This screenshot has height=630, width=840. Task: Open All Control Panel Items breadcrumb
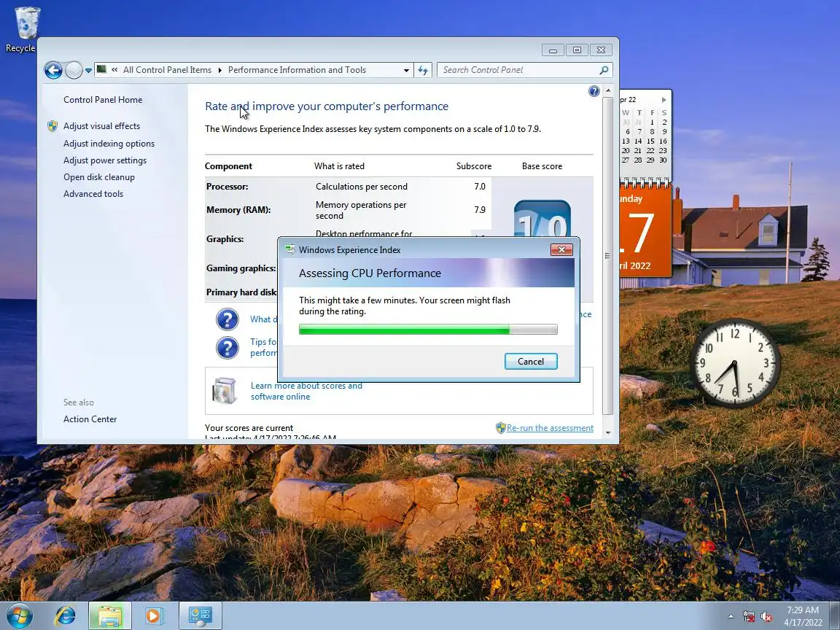[167, 70]
